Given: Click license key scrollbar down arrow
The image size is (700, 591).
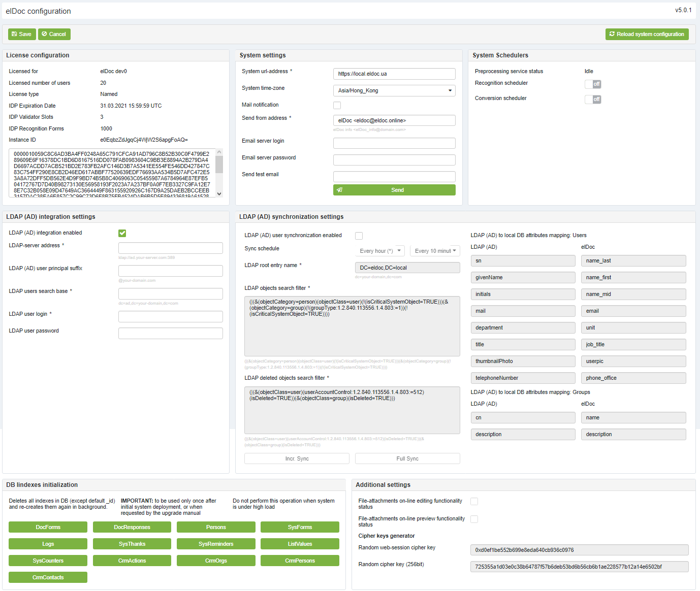Looking at the screenshot, I should (x=219, y=193).
